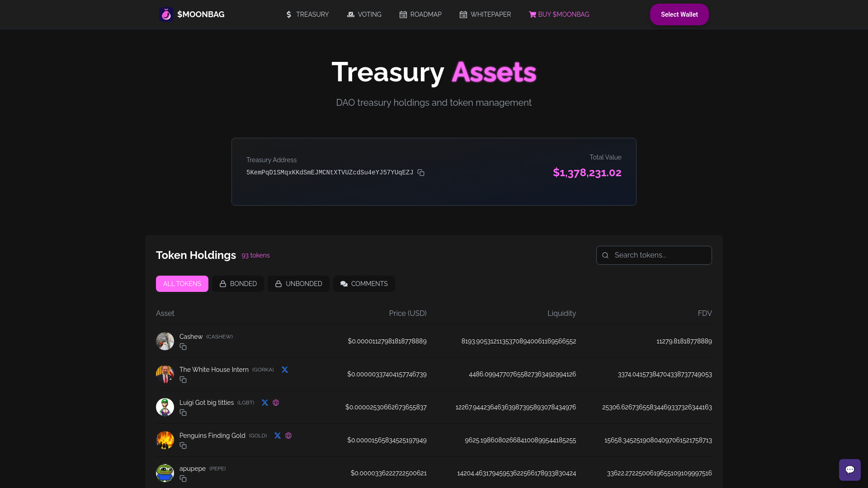Copy the apupepe token address
This screenshot has width=868, height=488.
[183, 479]
